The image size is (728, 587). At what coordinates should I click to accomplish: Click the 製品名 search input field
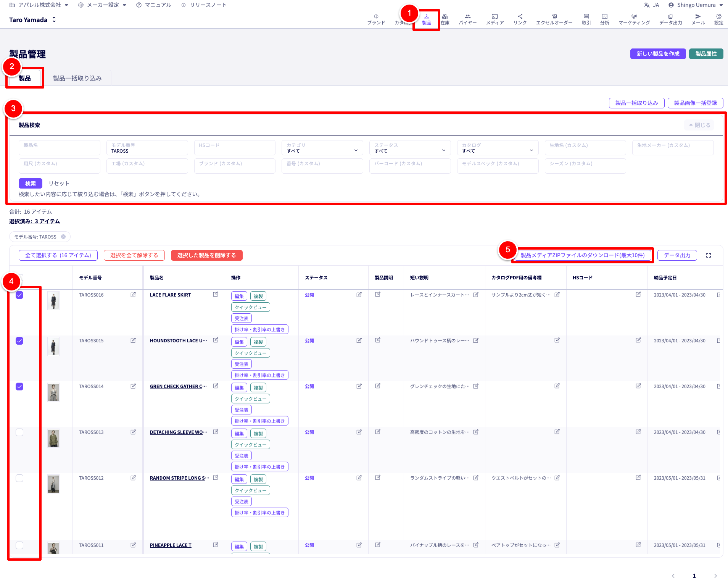click(x=60, y=148)
